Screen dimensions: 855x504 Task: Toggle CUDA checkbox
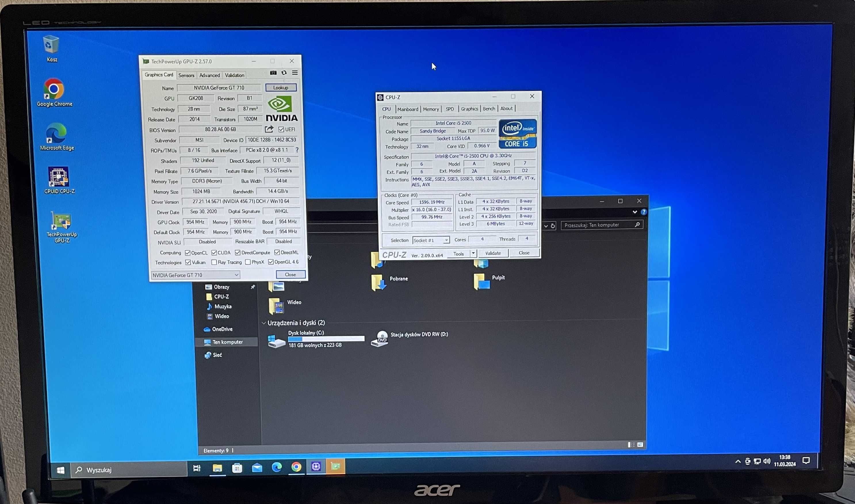(214, 253)
